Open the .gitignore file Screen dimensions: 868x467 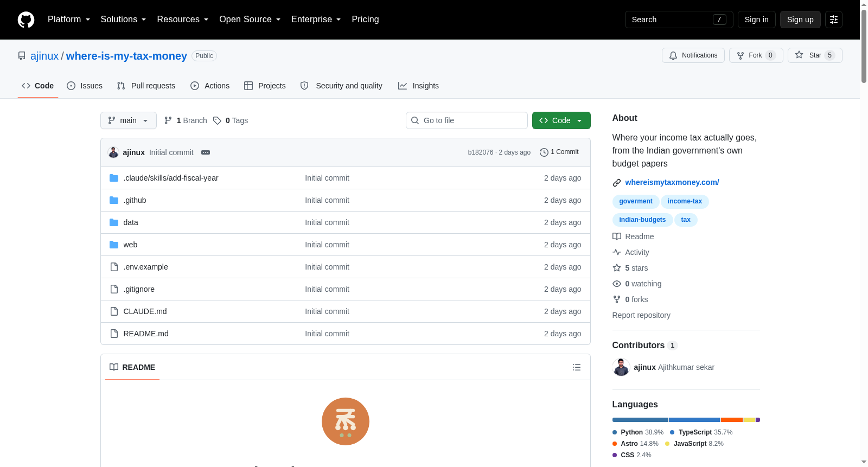(139, 289)
